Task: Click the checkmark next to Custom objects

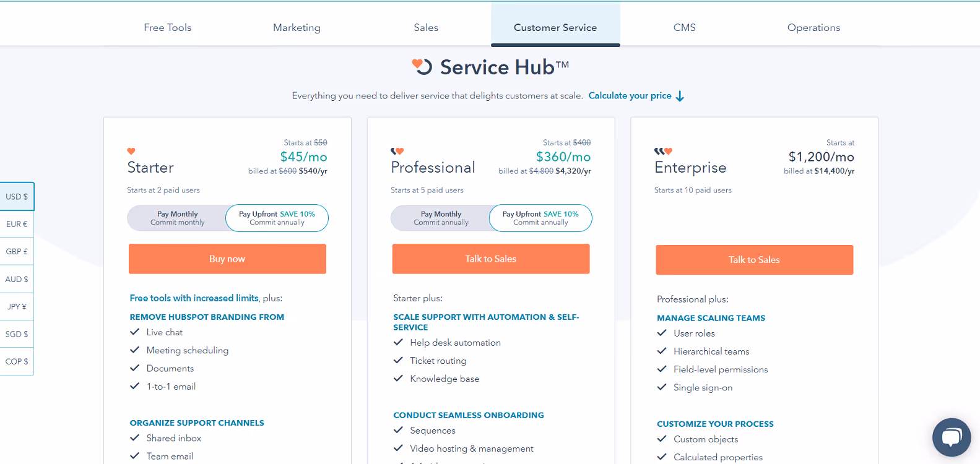Action: (662, 439)
